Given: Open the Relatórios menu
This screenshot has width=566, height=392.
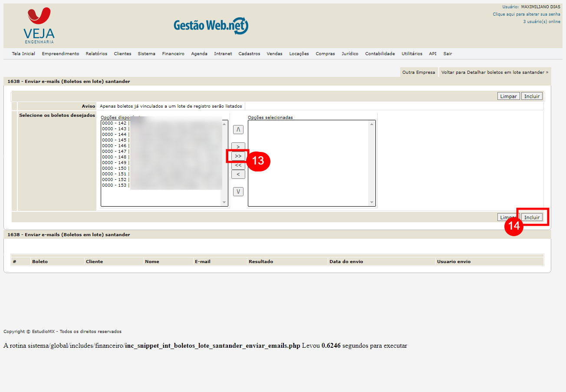Looking at the screenshot, I should pos(96,54).
